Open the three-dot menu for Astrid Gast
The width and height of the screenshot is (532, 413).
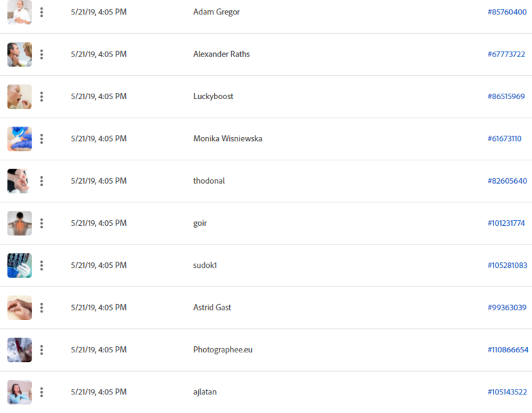click(41, 308)
